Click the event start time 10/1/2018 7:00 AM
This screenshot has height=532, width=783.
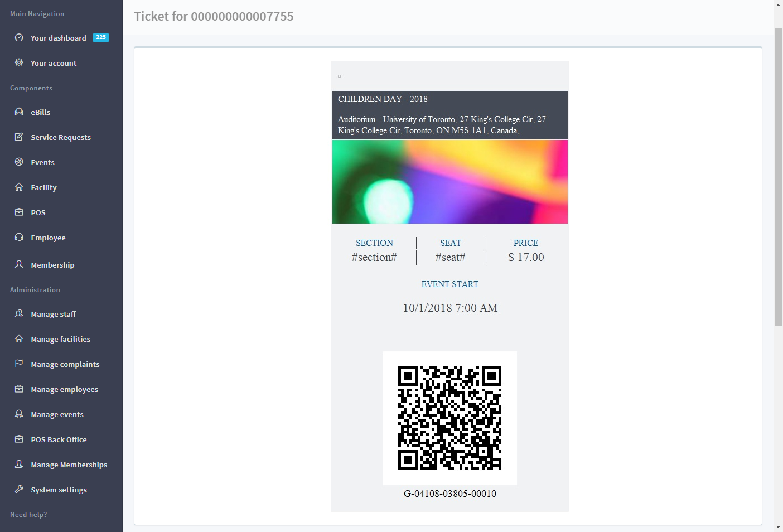coord(450,308)
